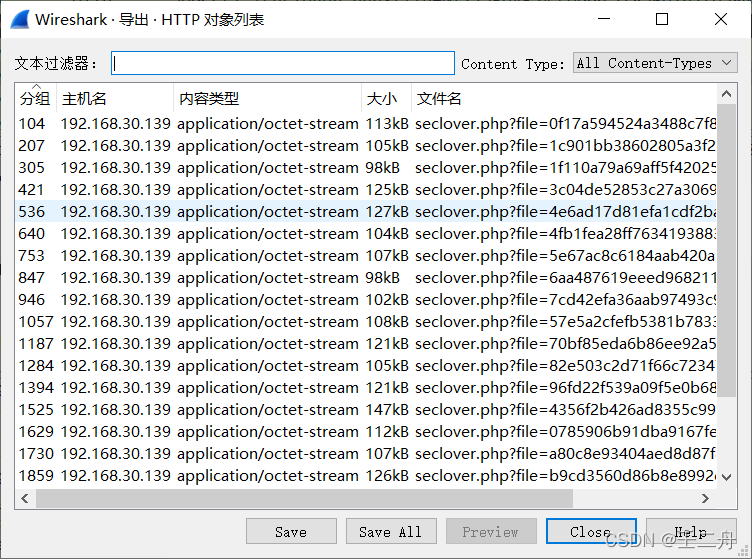The image size is (752, 559).
Task: Select the row for packet 104
Action: pyautogui.click(x=366, y=124)
